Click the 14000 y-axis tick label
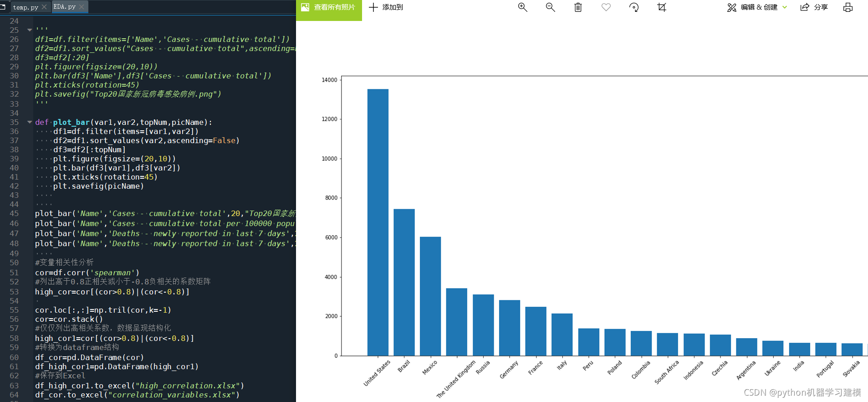This screenshot has height=402, width=868. point(330,80)
